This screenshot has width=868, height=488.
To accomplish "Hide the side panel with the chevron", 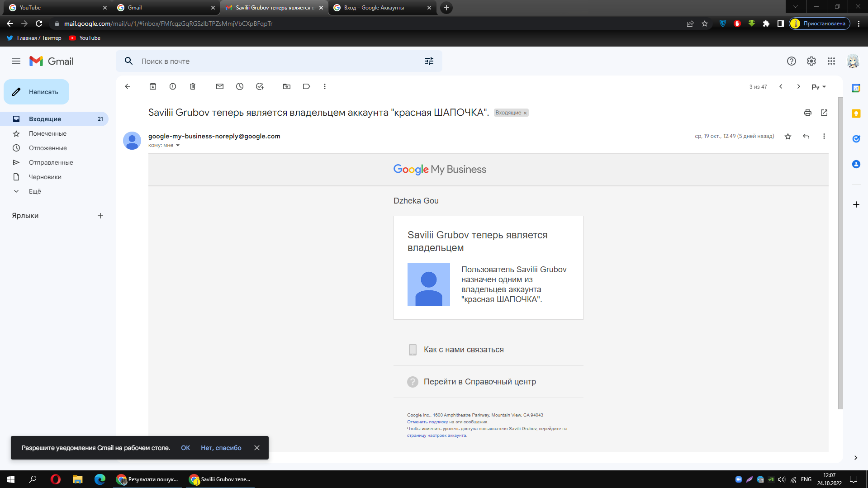I will point(856,458).
